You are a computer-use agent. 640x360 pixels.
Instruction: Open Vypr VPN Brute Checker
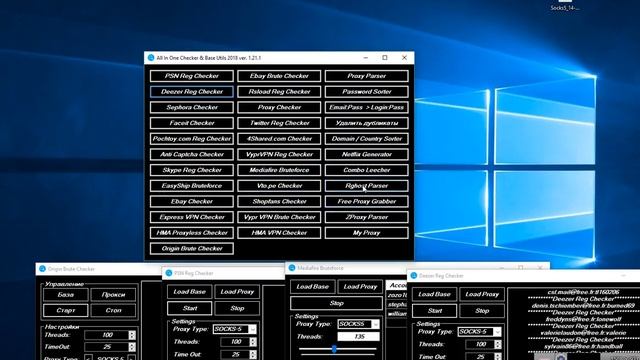click(x=279, y=217)
